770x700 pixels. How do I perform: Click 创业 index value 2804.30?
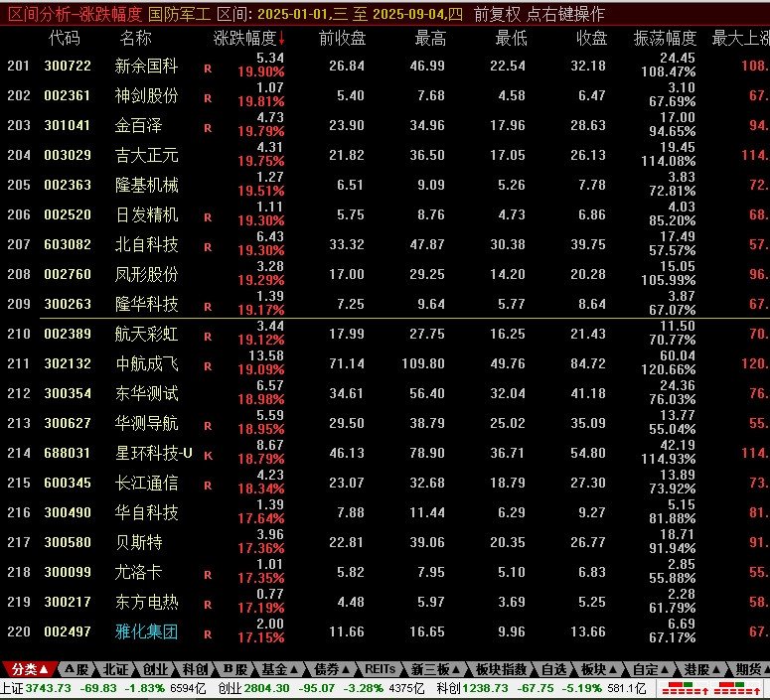click(x=265, y=688)
